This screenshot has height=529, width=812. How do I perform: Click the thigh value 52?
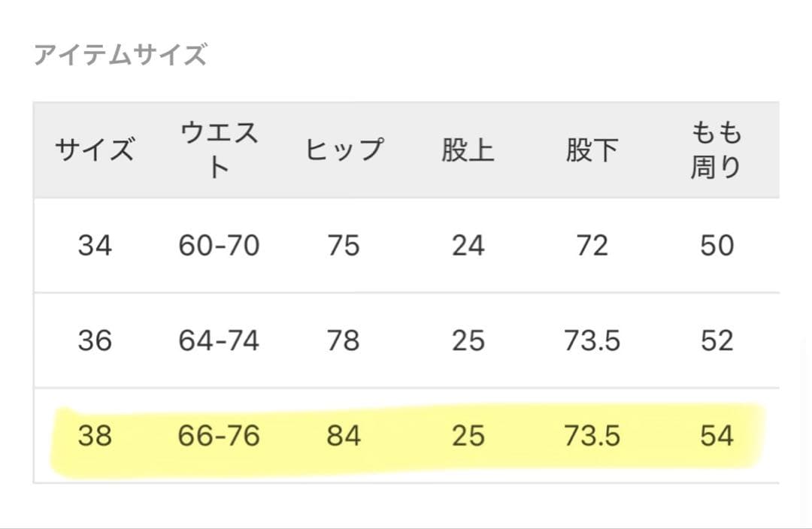[x=716, y=341]
